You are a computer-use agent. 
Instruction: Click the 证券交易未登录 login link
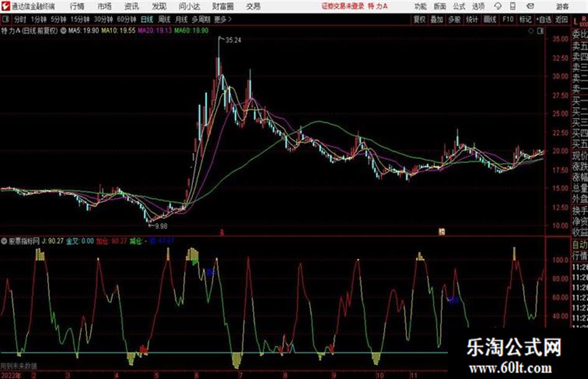[x=343, y=6]
